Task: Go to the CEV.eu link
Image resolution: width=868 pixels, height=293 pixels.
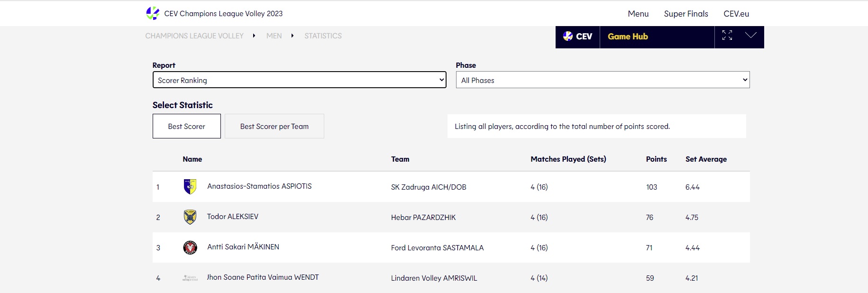Action: tap(736, 14)
